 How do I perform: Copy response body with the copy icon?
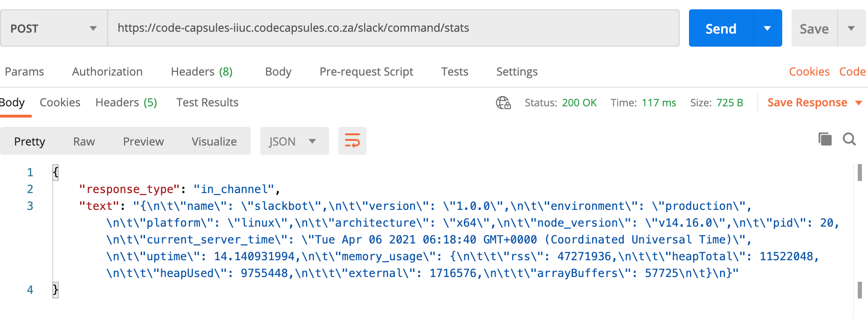pyautogui.click(x=825, y=139)
